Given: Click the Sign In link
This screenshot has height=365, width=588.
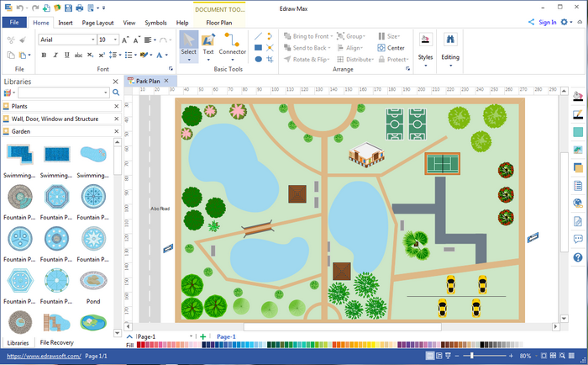Looking at the screenshot, I should point(547,22).
